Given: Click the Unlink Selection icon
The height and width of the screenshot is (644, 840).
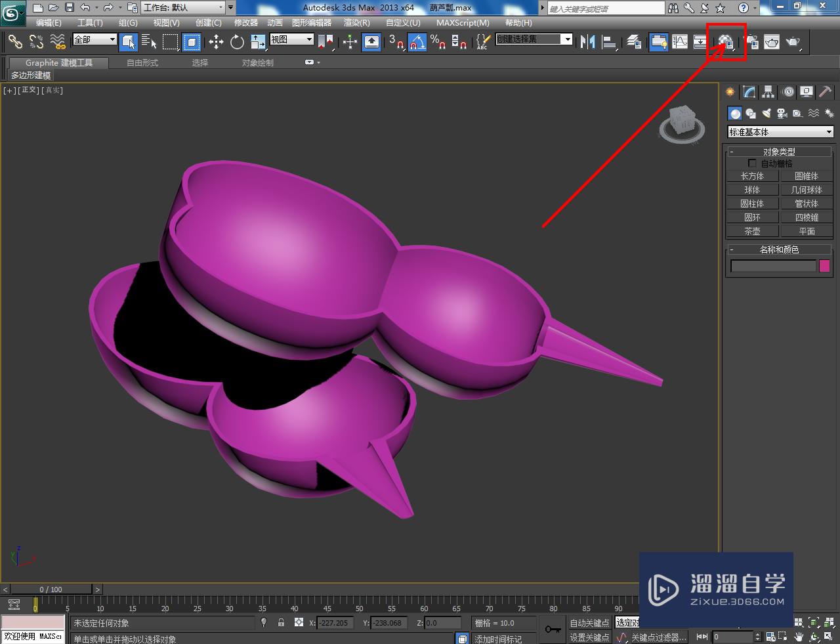Looking at the screenshot, I should tap(36, 42).
